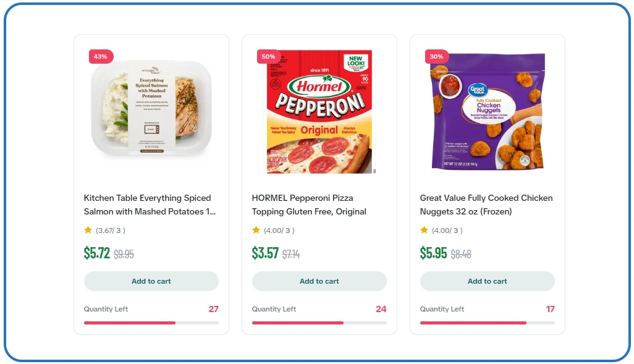Select the HORMEL Pepperoni product image
The width and height of the screenshot is (634, 364).
[319, 112]
